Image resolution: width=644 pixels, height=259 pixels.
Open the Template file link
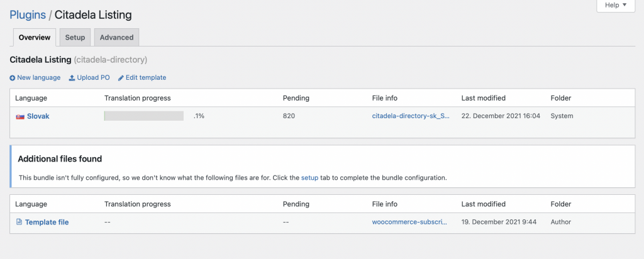click(x=47, y=222)
